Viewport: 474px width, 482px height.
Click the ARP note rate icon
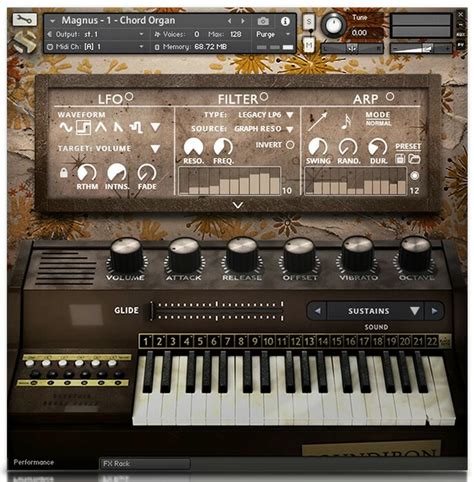point(346,121)
